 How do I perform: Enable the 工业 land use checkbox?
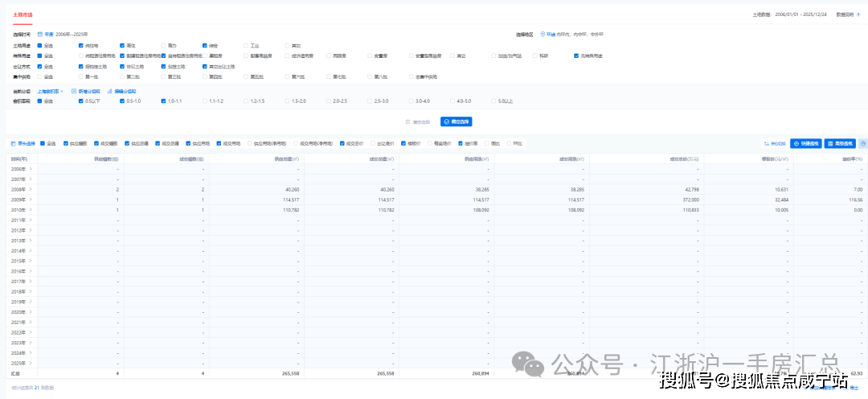click(x=246, y=46)
